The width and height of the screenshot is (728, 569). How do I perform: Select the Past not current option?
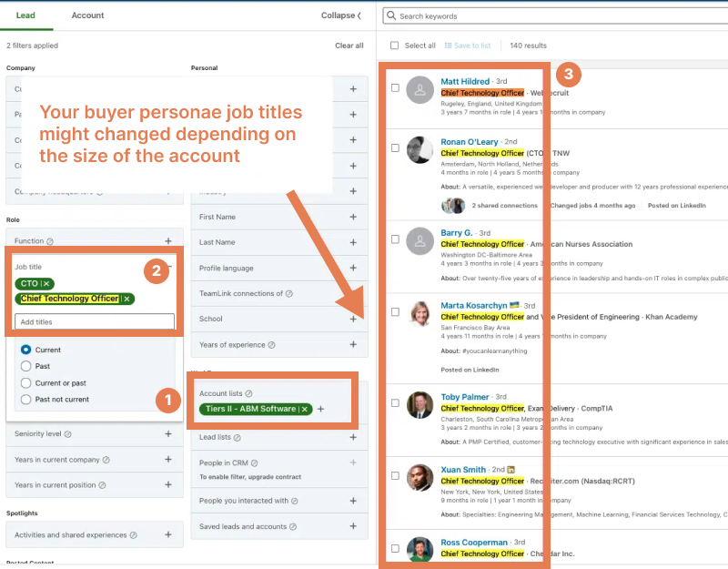click(26, 400)
